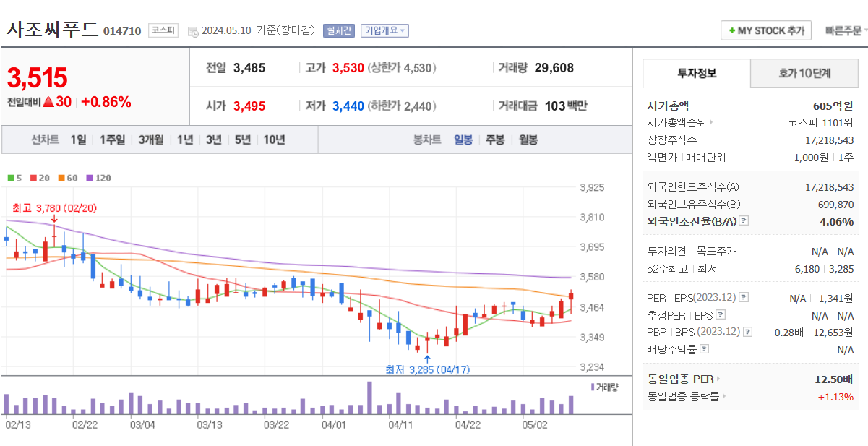Viewport: 868px width, 446px height.
Task: Click the 3,580 price axis label
Action: click(x=593, y=277)
